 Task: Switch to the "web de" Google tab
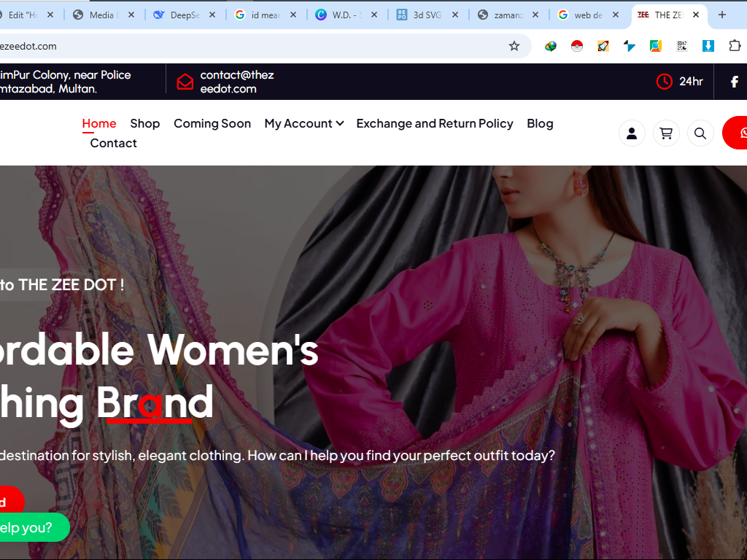point(588,15)
